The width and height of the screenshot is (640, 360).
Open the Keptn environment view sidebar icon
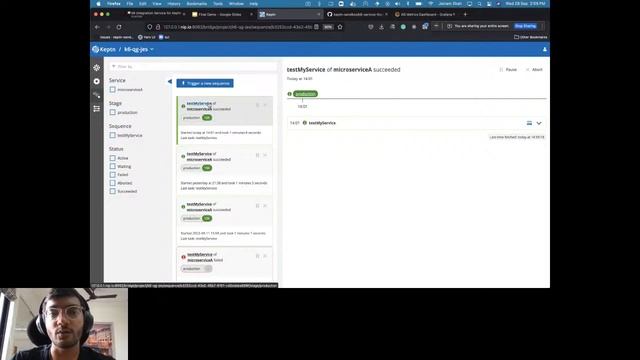click(x=96, y=67)
